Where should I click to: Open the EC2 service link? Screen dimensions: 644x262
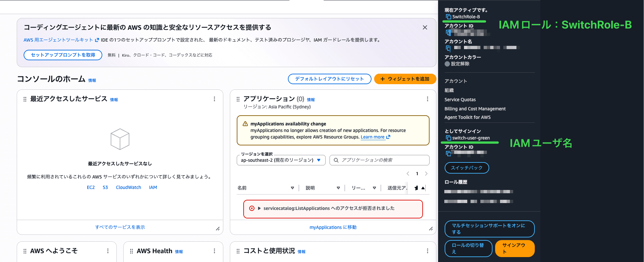91,188
